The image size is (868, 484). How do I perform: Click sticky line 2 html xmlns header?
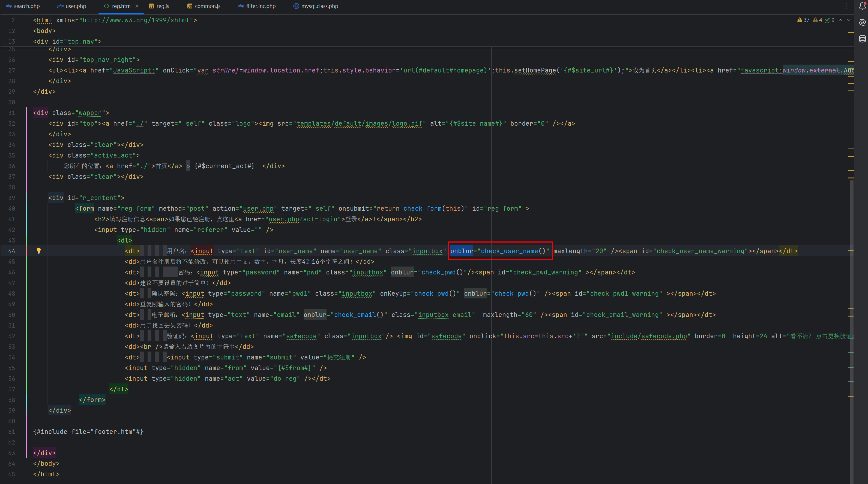pyautogui.click(x=115, y=20)
